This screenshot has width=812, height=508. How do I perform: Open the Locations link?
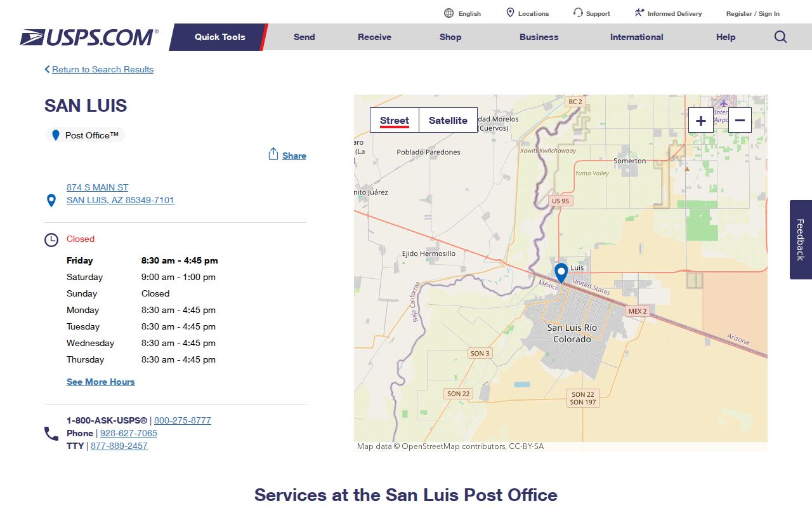(534, 13)
